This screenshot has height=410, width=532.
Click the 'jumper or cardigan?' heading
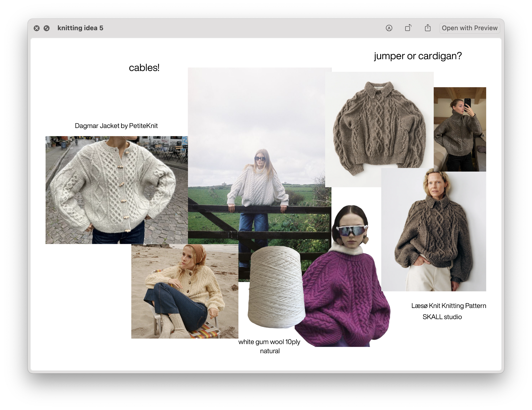tap(418, 56)
